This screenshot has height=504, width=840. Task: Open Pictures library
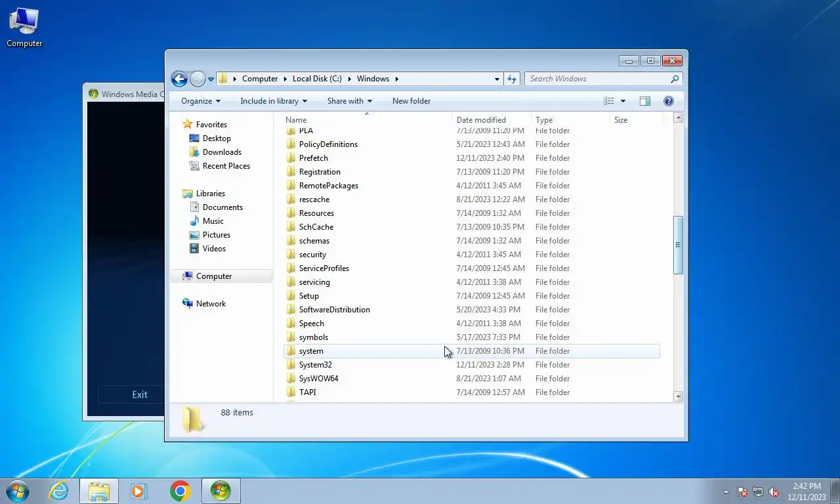217,235
